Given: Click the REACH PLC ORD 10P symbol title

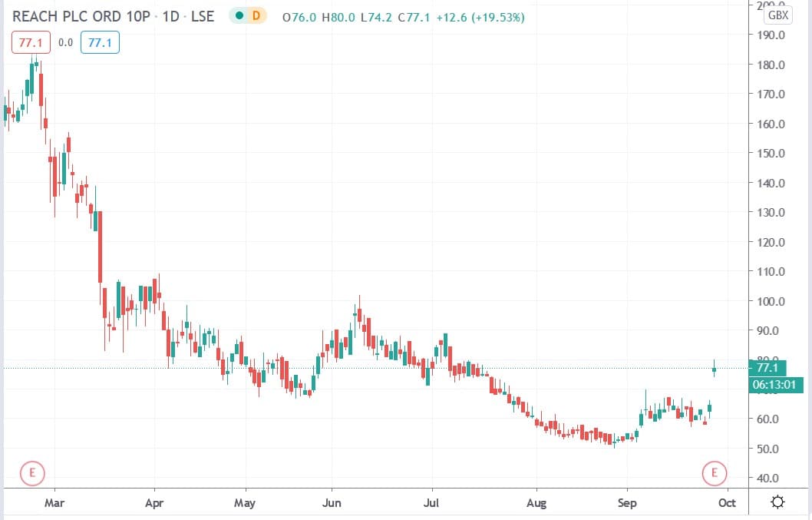Looking at the screenshot, I should coord(81,17).
